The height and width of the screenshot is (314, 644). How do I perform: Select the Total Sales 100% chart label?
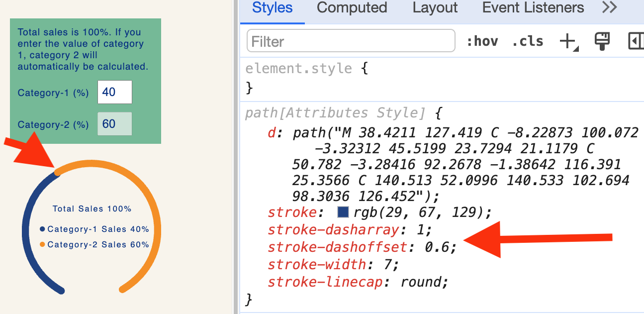pos(92,209)
